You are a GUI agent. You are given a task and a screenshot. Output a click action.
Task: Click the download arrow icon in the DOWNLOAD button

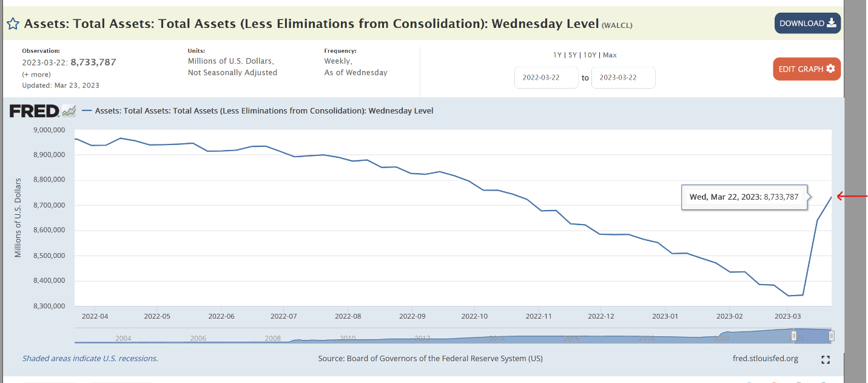[x=832, y=23]
